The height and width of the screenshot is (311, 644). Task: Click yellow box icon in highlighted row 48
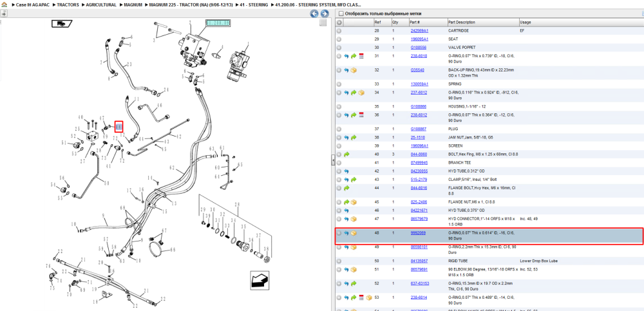[x=354, y=233]
